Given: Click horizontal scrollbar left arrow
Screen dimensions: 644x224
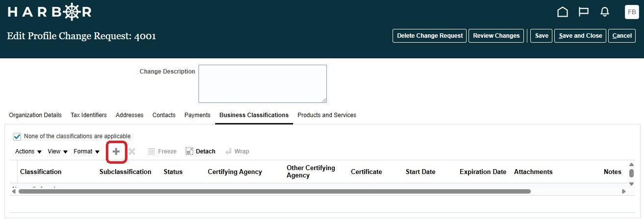Looking at the screenshot, I should point(14,191).
